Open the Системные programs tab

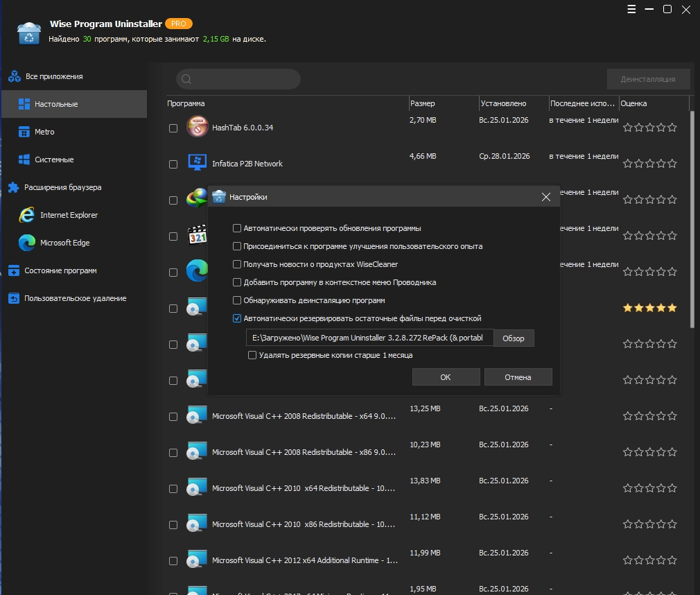pos(54,159)
